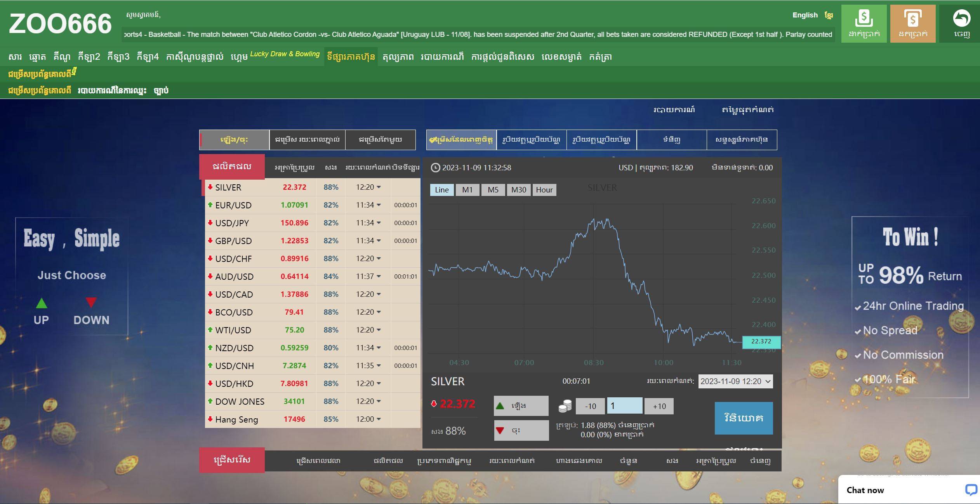Click the green up arrow beside WTI/USD
The image size is (980, 504).
coord(210,330)
